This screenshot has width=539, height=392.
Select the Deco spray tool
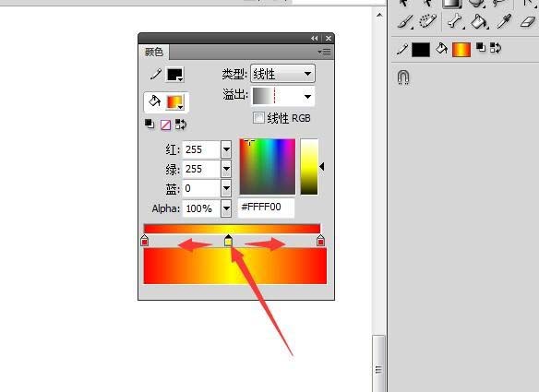point(427,21)
